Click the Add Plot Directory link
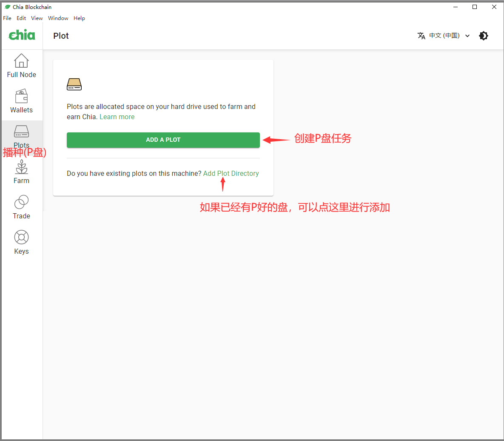The image size is (504, 441). point(231,173)
